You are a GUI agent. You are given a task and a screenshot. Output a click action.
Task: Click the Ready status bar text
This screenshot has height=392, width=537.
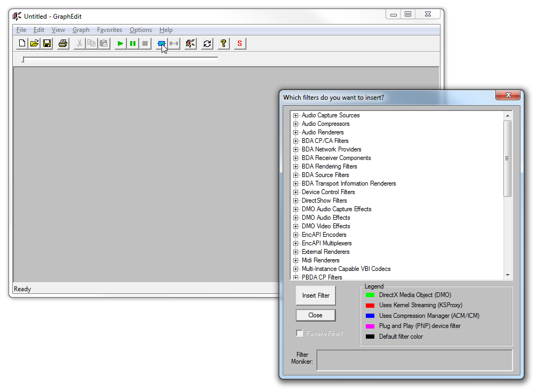point(22,289)
